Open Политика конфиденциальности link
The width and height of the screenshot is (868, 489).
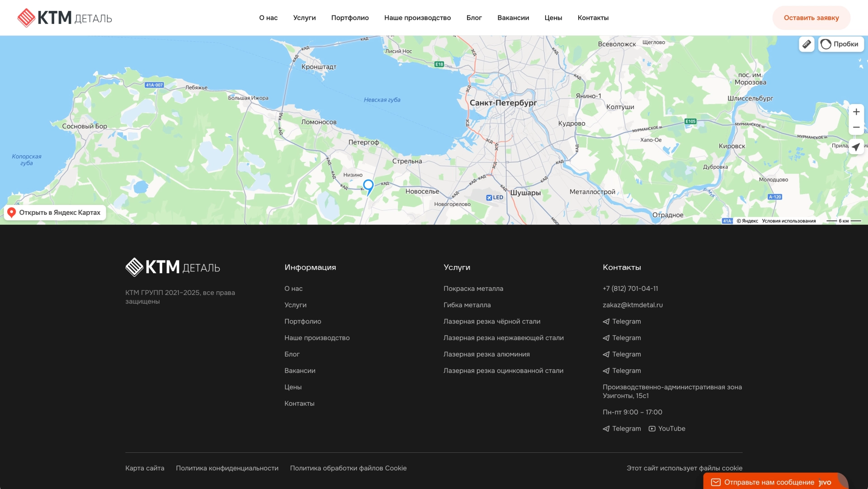click(x=227, y=468)
